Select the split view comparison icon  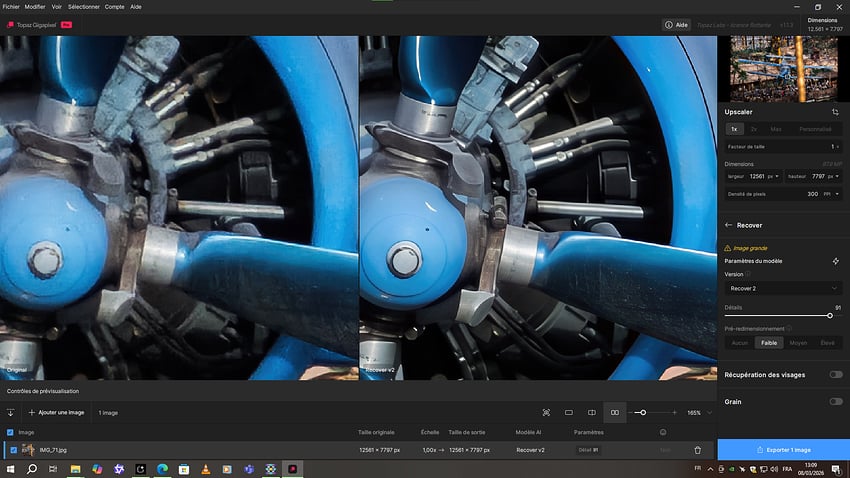click(x=592, y=412)
